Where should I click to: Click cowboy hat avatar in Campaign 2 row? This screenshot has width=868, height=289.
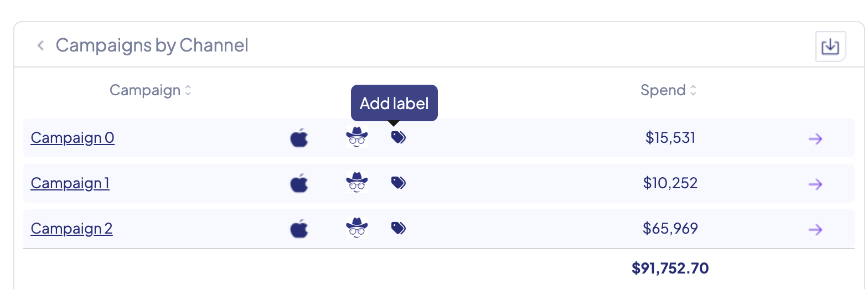[x=357, y=228]
